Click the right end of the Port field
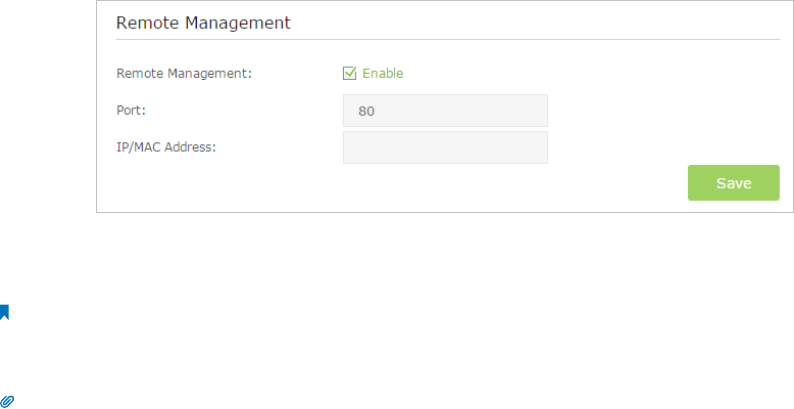Image resolution: width=794 pixels, height=409 pixels. click(538, 110)
